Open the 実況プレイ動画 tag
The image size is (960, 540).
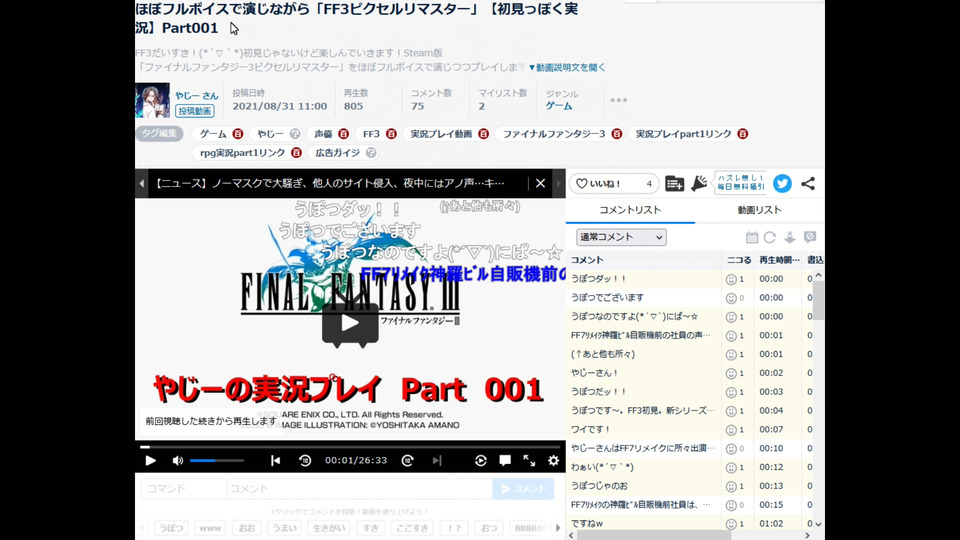point(441,133)
